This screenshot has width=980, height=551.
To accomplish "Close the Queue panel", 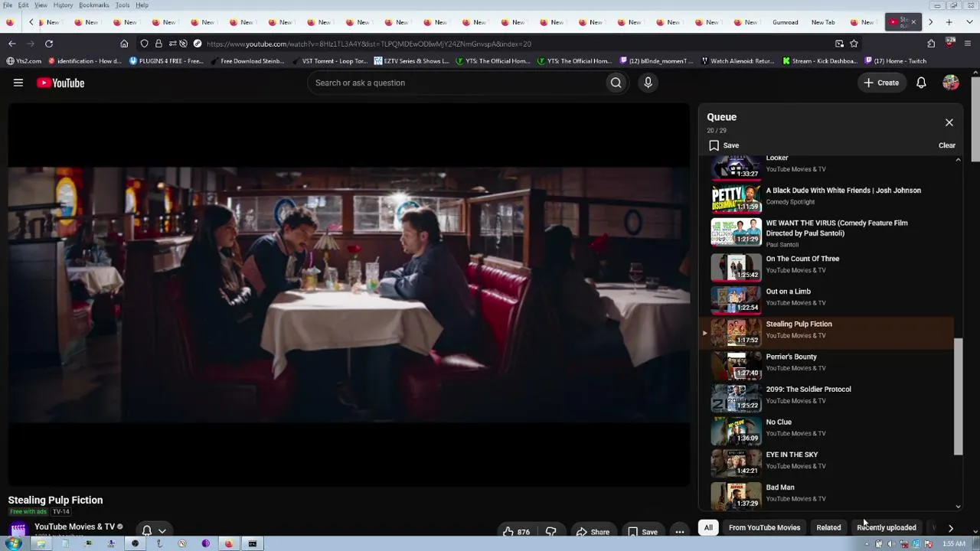I will point(949,122).
